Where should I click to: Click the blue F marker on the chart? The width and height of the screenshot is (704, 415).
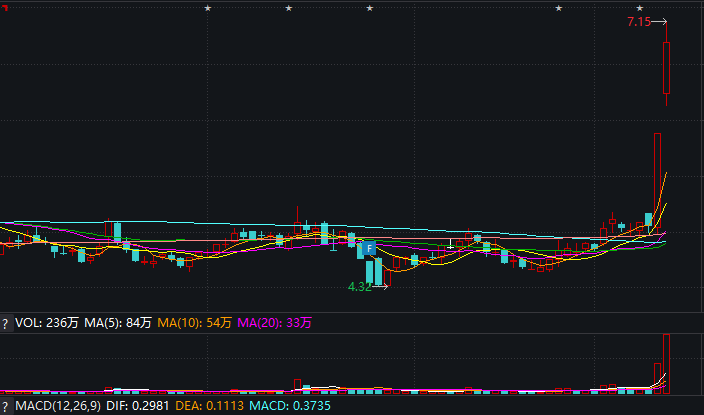(369, 248)
